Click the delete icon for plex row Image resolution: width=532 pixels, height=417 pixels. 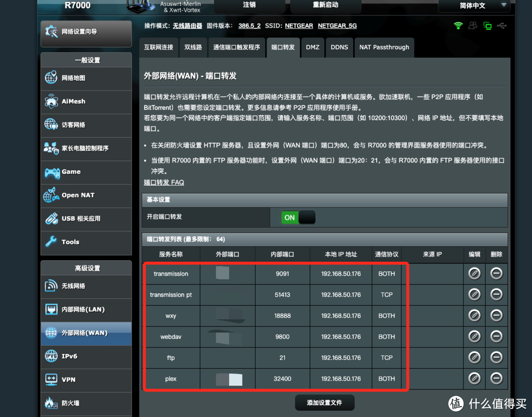496,378
